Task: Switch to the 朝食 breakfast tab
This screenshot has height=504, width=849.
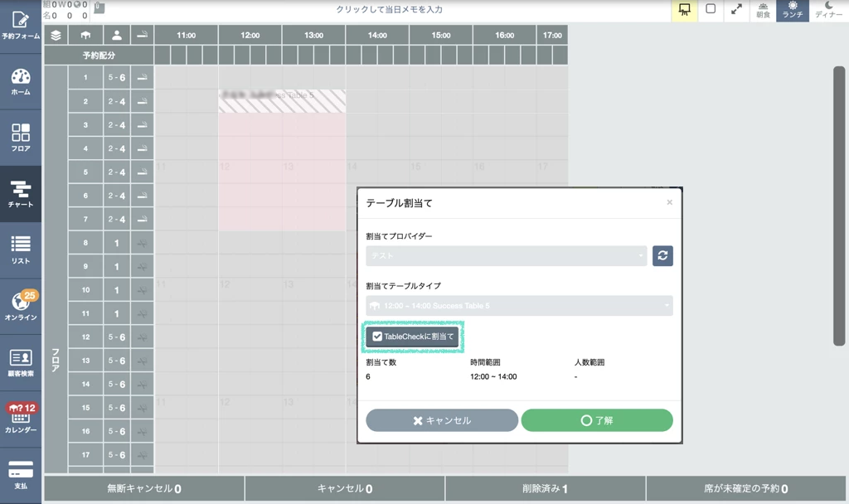Action: [x=763, y=10]
